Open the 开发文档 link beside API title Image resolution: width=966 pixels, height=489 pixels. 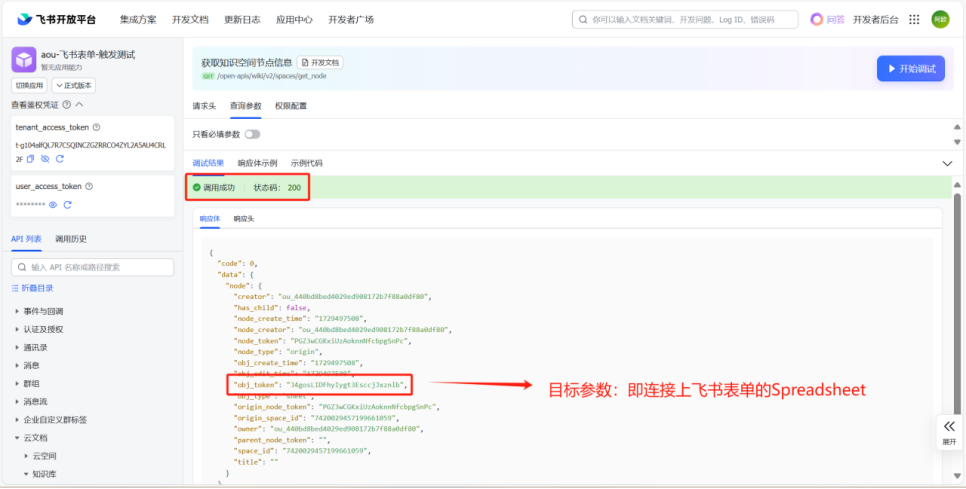coord(319,62)
